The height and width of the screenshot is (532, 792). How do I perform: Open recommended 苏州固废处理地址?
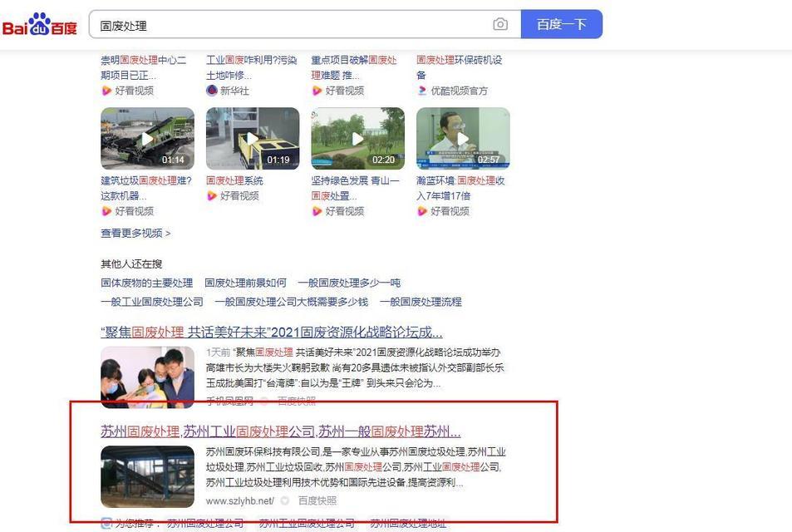click(x=408, y=524)
